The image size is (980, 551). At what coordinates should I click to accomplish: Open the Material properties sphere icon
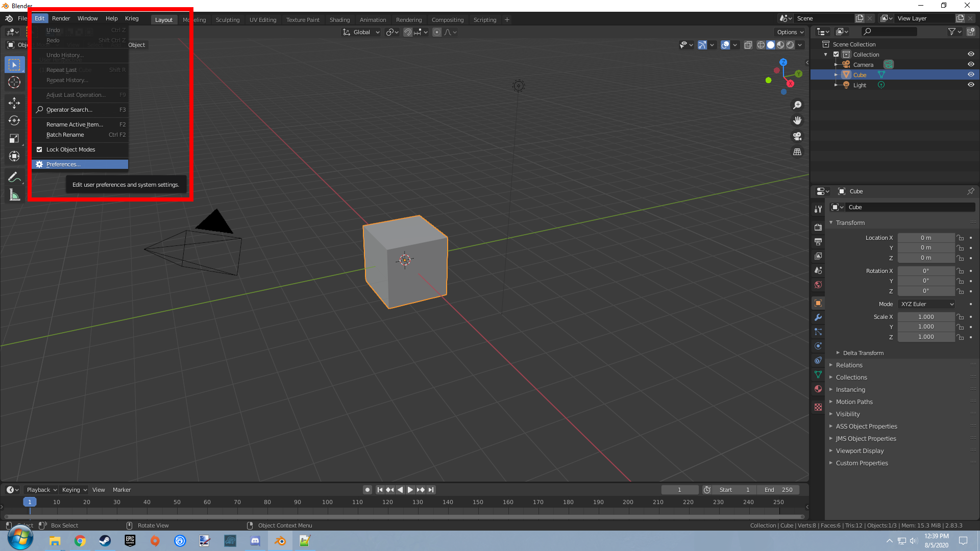pyautogui.click(x=818, y=389)
